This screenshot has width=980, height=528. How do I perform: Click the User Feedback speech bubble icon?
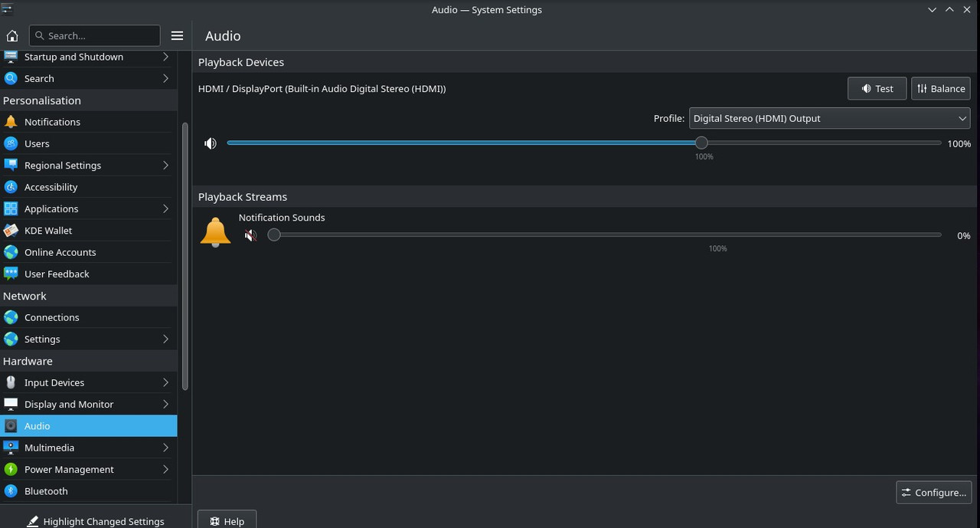coord(11,274)
